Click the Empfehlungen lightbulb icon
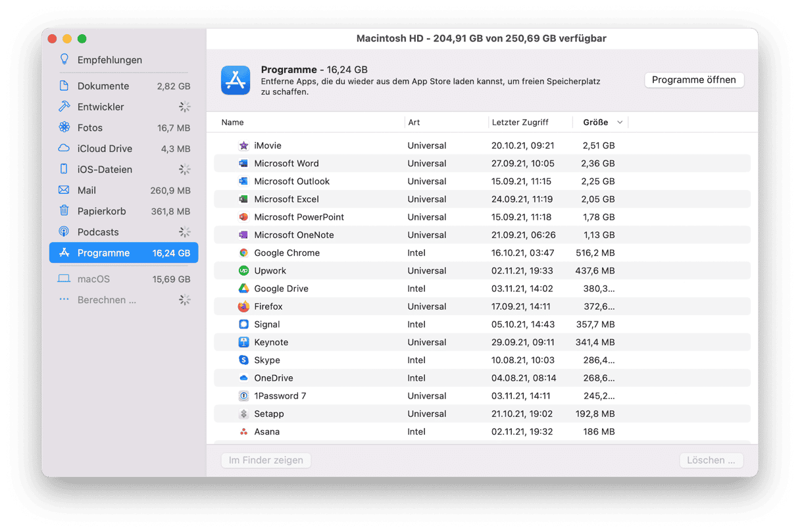Screen dimensions: 800x532 [x=64, y=59]
